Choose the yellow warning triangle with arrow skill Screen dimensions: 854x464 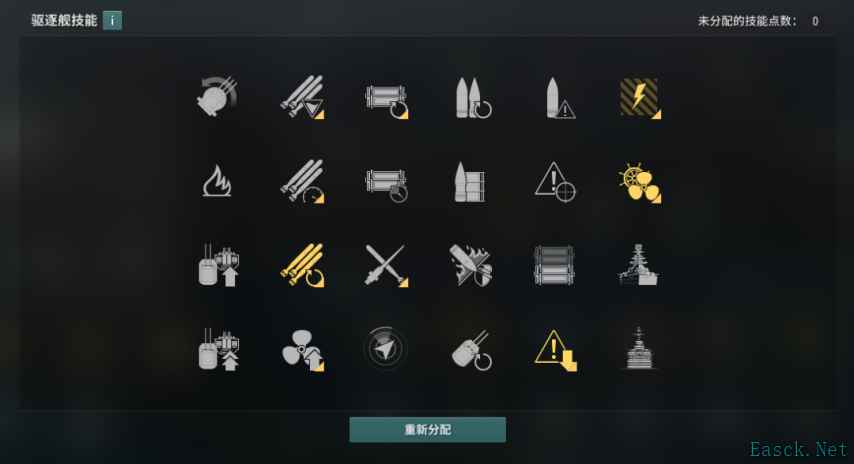pos(556,350)
